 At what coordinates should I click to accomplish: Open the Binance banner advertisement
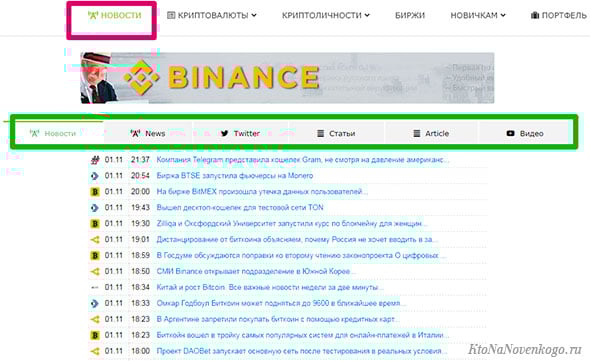click(287, 78)
